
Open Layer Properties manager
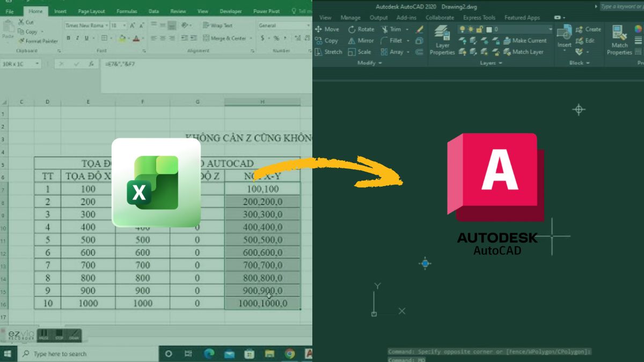(x=442, y=40)
